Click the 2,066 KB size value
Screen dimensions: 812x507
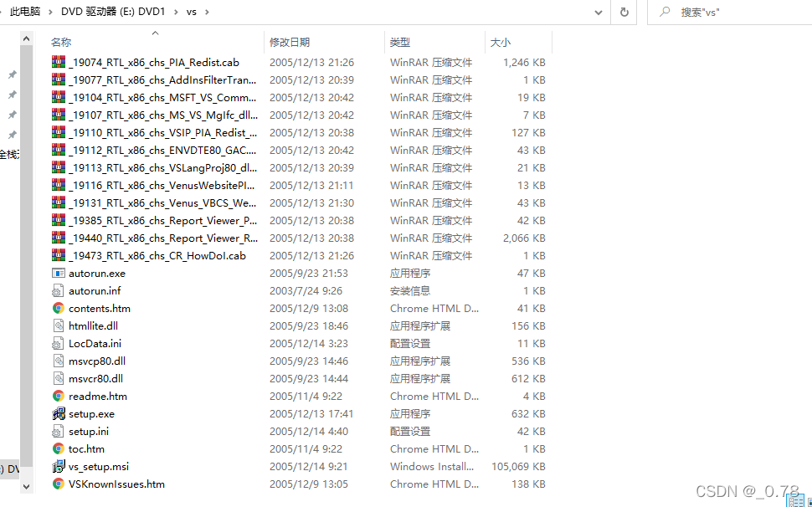(x=524, y=238)
